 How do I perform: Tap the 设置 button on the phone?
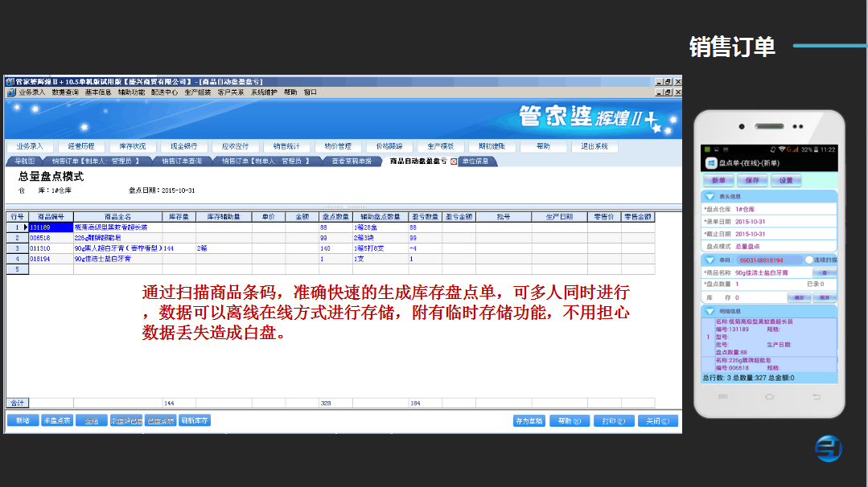coord(786,181)
